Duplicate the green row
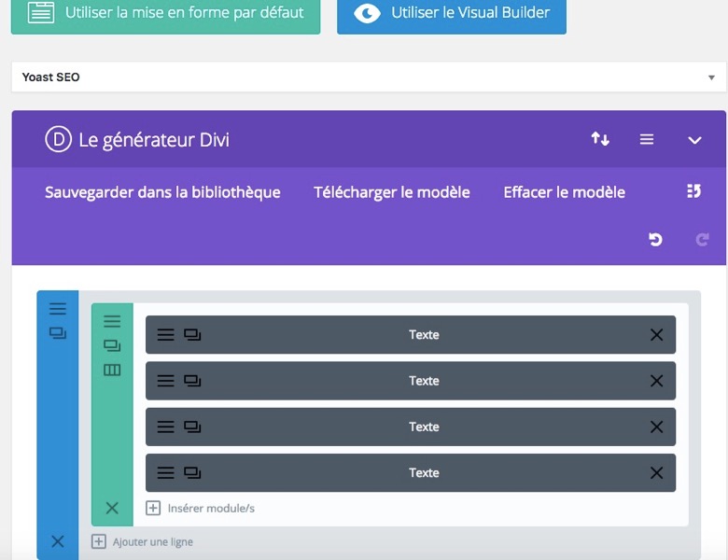728x560 pixels. pos(112,345)
